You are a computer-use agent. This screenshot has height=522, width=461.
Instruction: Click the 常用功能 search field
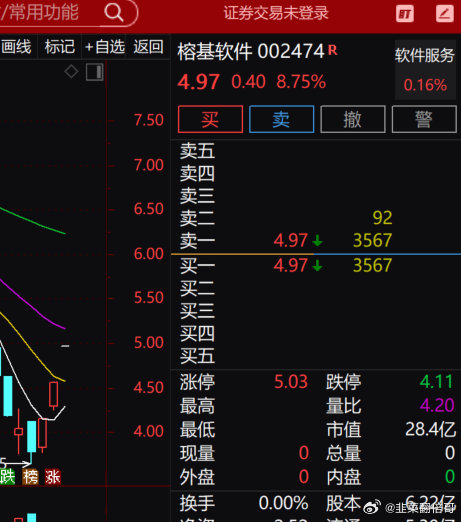tap(68, 13)
